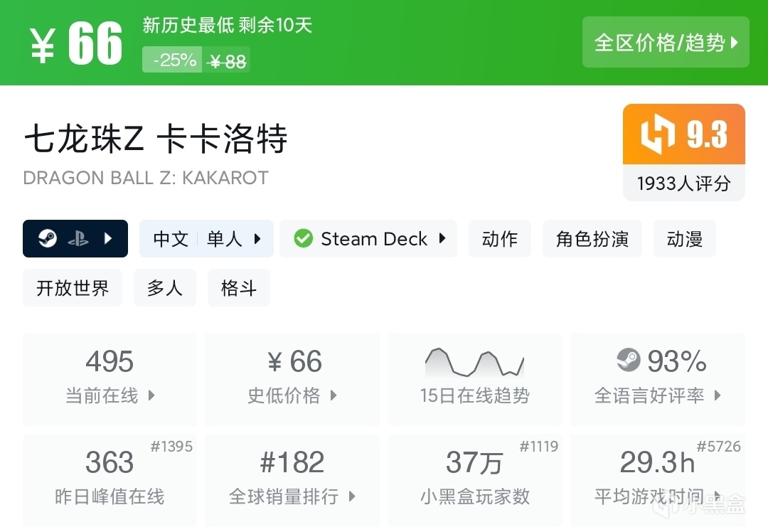Expand the 中文 单人 language options
768x532 pixels.
(206, 239)
